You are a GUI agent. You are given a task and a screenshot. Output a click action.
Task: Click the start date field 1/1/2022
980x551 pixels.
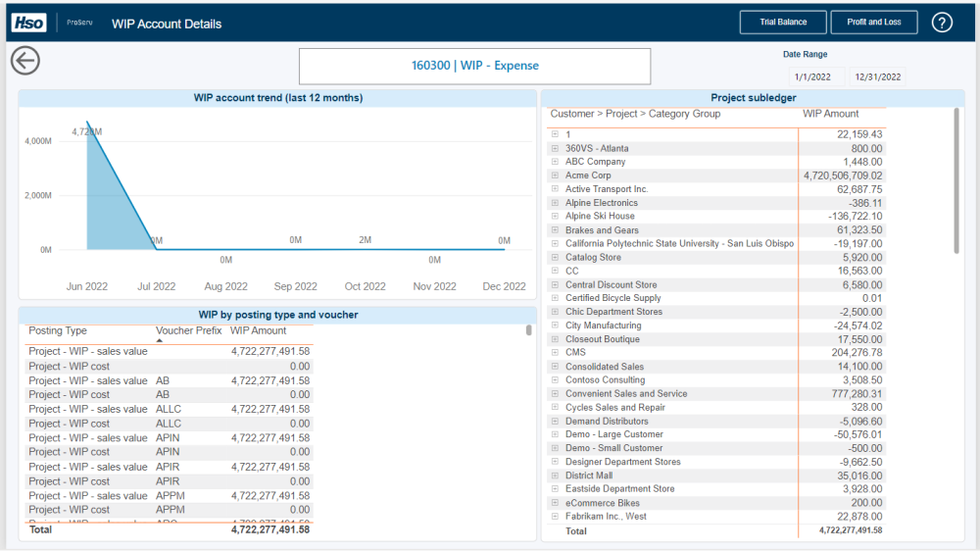tap(813, 76)
